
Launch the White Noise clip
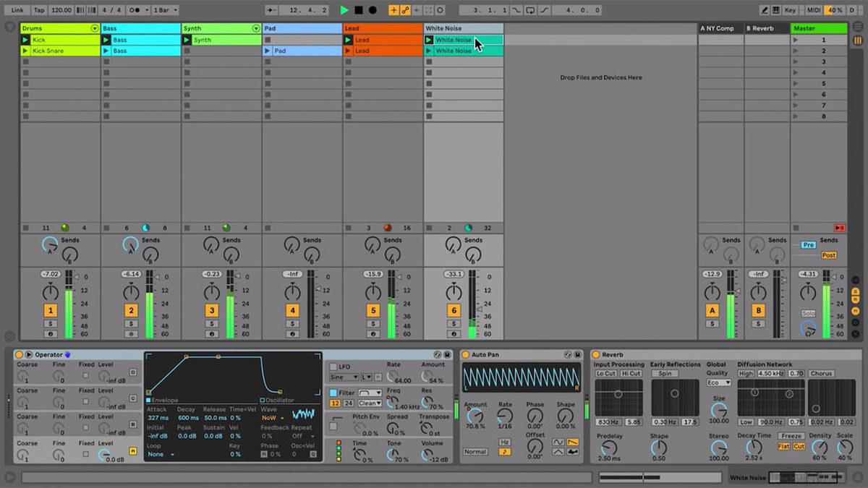[x=429, y=39]
